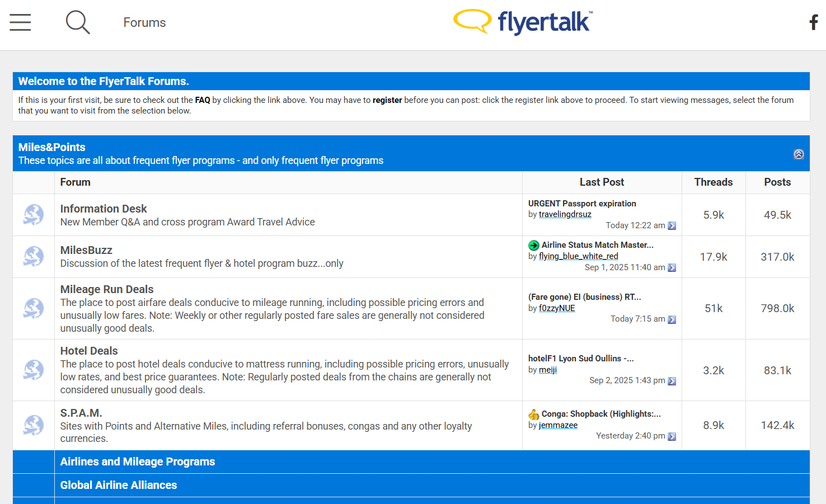Open the Hotel Deals forum
The width and height of the screenshot is (826, 504).
[x=89, y=351]
